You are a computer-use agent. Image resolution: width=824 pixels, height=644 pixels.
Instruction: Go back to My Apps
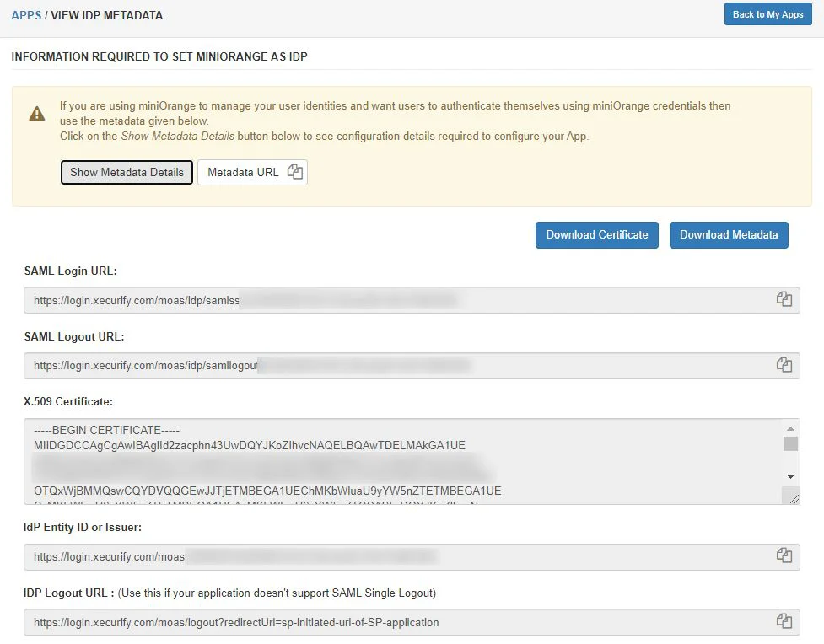[x=767, y=14]
